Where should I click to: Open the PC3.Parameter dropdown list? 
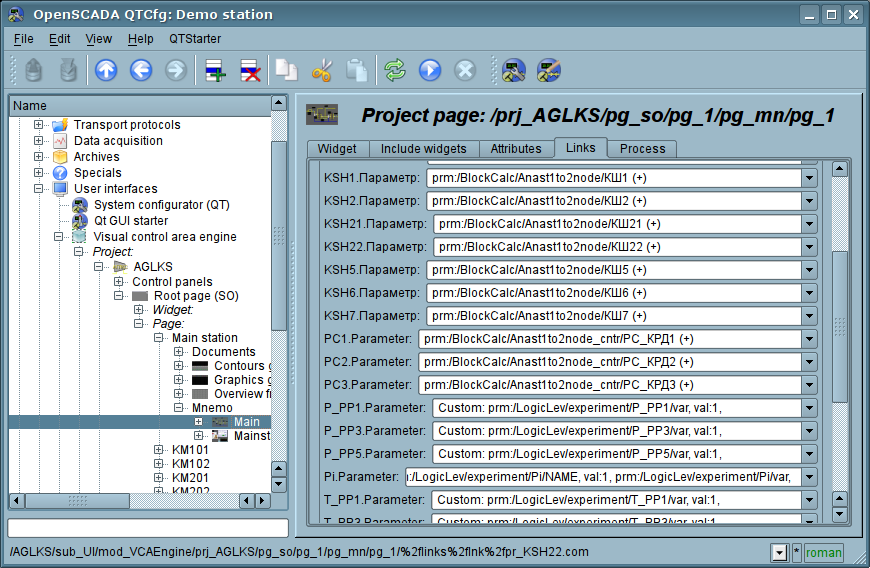809,385
